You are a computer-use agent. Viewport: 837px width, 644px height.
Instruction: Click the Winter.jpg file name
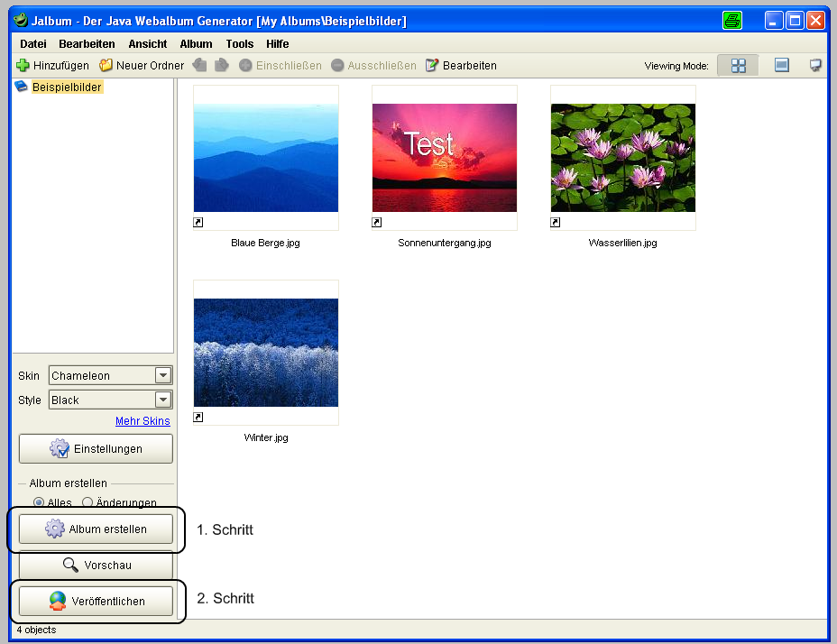point(266,437)
